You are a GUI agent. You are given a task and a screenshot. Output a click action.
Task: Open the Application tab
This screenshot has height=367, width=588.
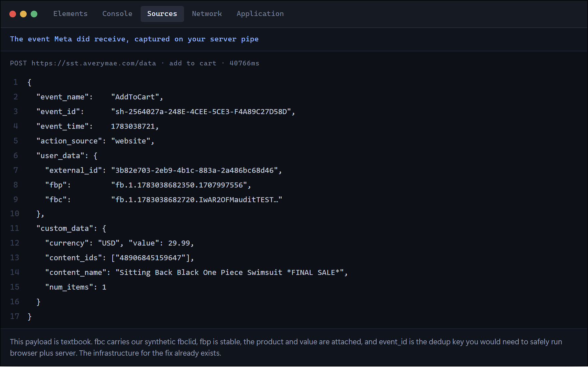260,14
